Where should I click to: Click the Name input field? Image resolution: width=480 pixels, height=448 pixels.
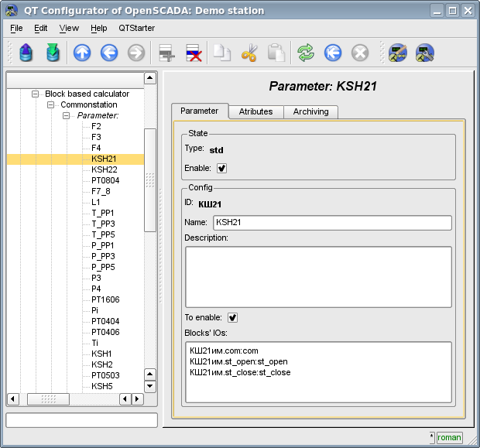click(331, 223)
